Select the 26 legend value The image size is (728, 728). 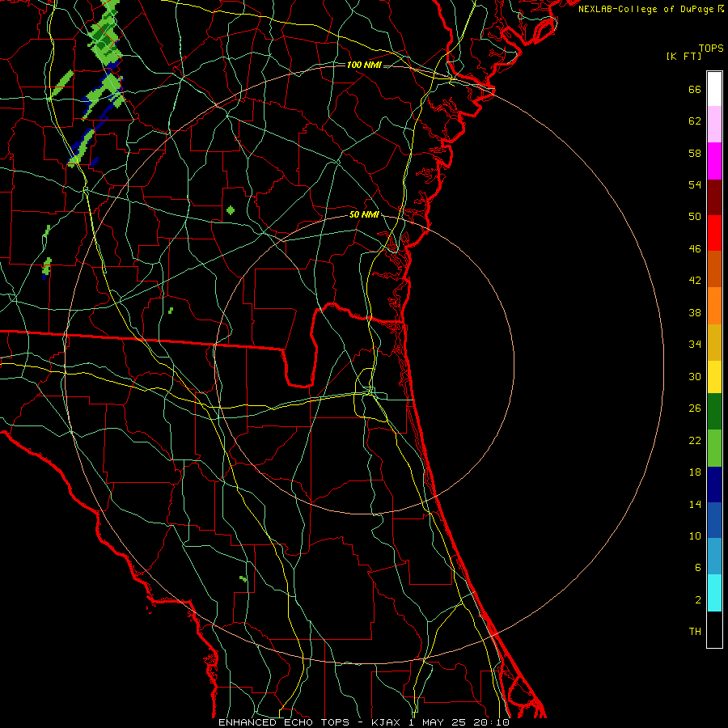coord(695,408)
